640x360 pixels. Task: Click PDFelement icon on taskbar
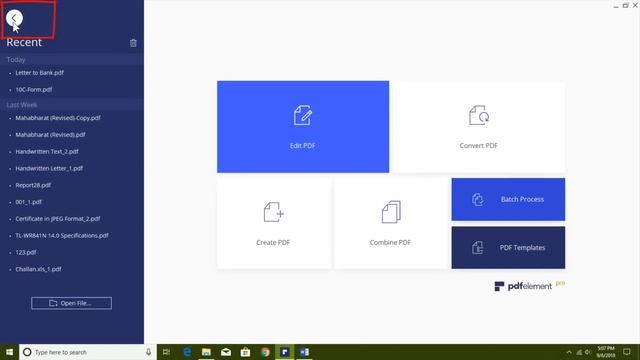pos(284,352)
